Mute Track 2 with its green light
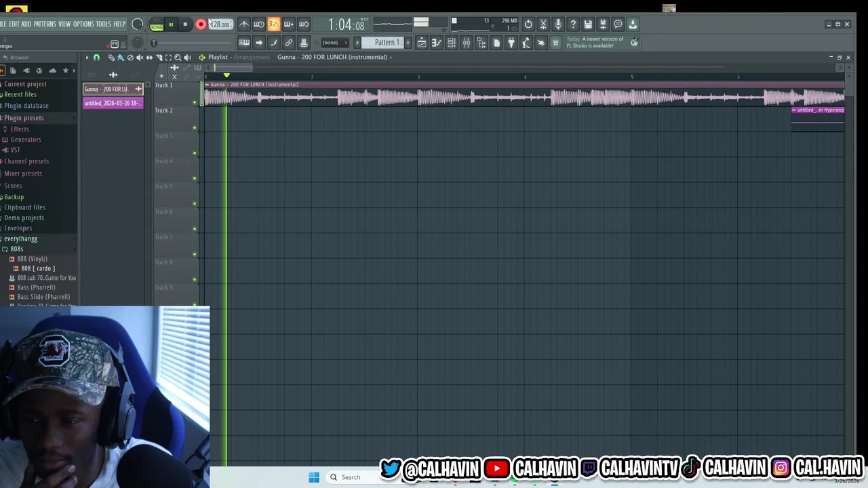The height and width of the screenshot is (488, 868). click(x=195, y=127)
